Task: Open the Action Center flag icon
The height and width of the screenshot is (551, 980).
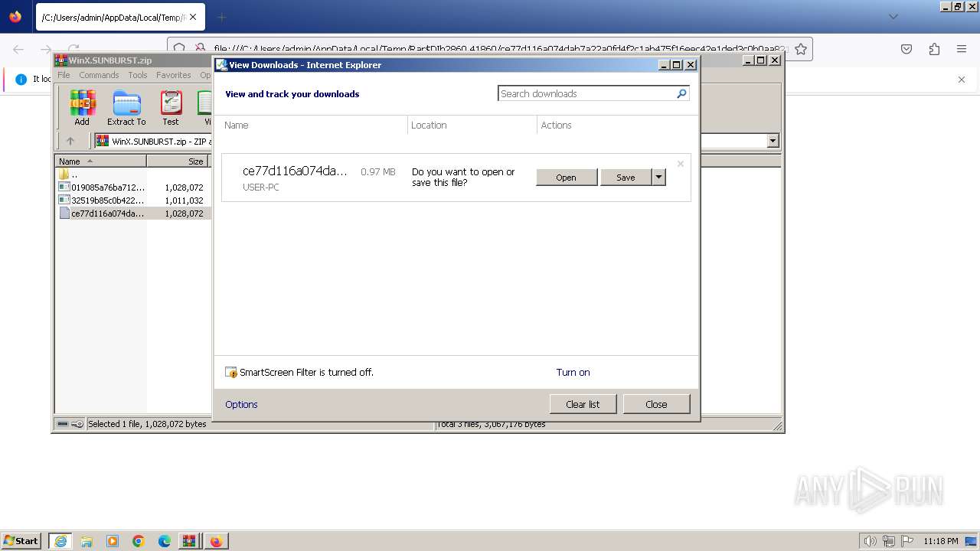Action: pyautogui.click(x=906, y=541)
